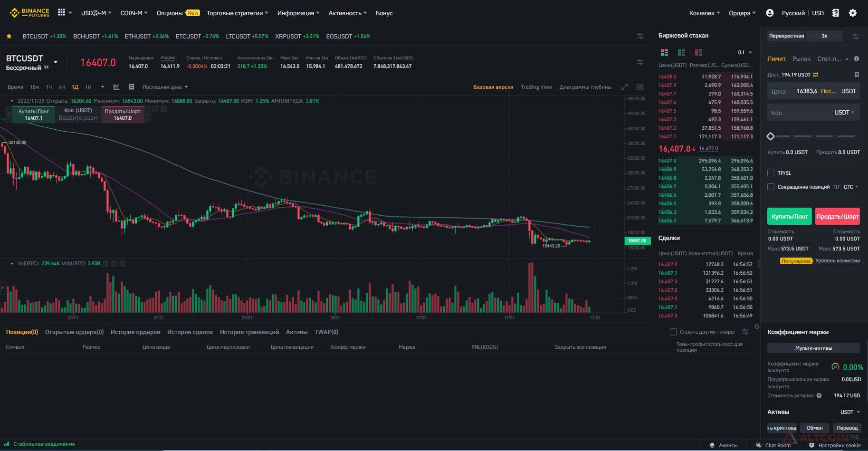This screenshot has width=868, height=451.
Task: Open Последняя цена dropdown
Action: (165, 87)
